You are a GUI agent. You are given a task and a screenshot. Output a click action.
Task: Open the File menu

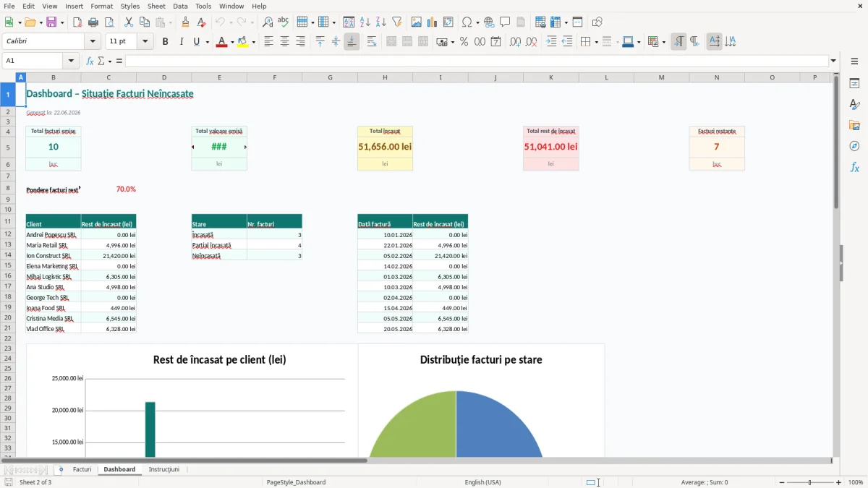[x=9, y=6]
